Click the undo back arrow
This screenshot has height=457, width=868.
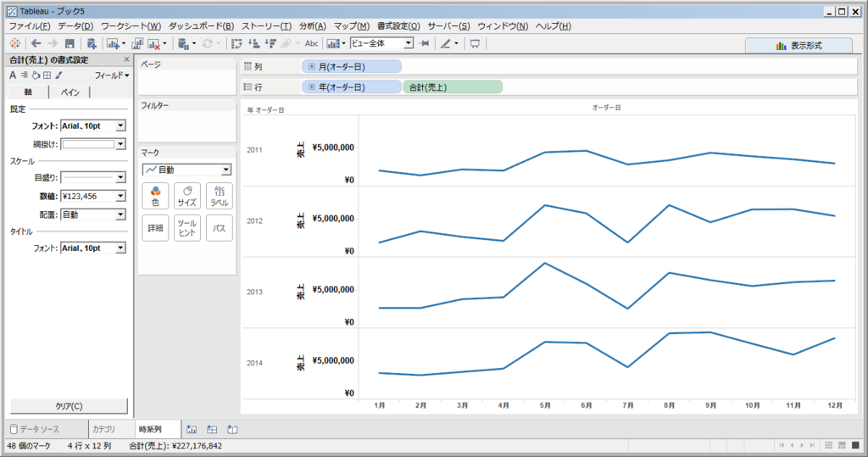tap(36, 43)
